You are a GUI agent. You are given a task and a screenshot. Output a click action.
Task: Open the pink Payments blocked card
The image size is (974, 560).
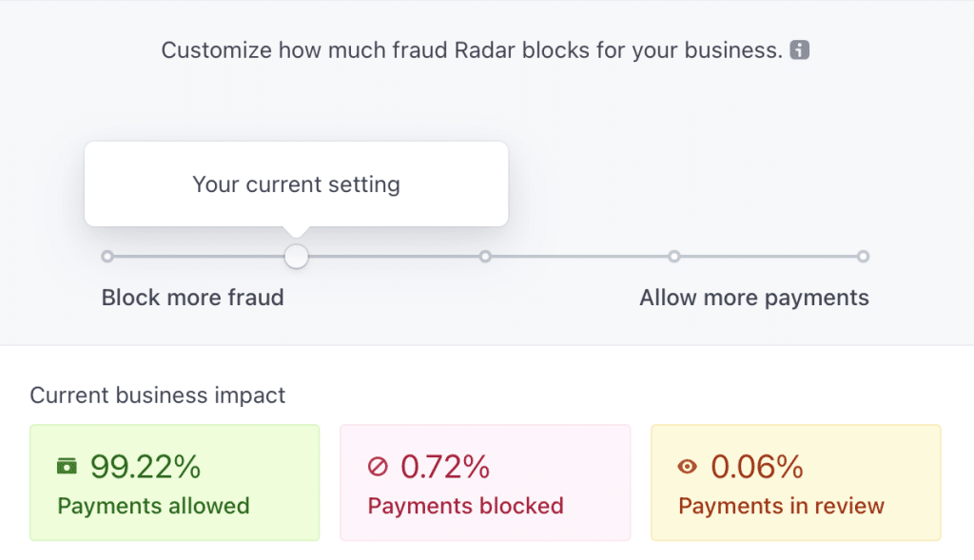[x=485, y=482]
